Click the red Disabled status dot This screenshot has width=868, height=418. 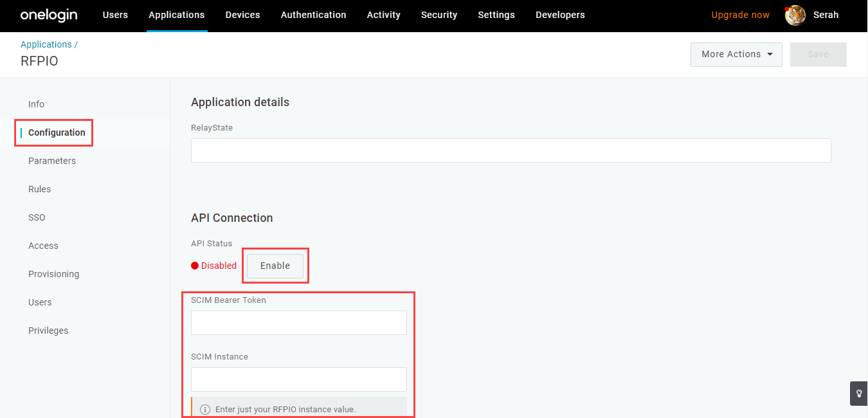(195, 266)
